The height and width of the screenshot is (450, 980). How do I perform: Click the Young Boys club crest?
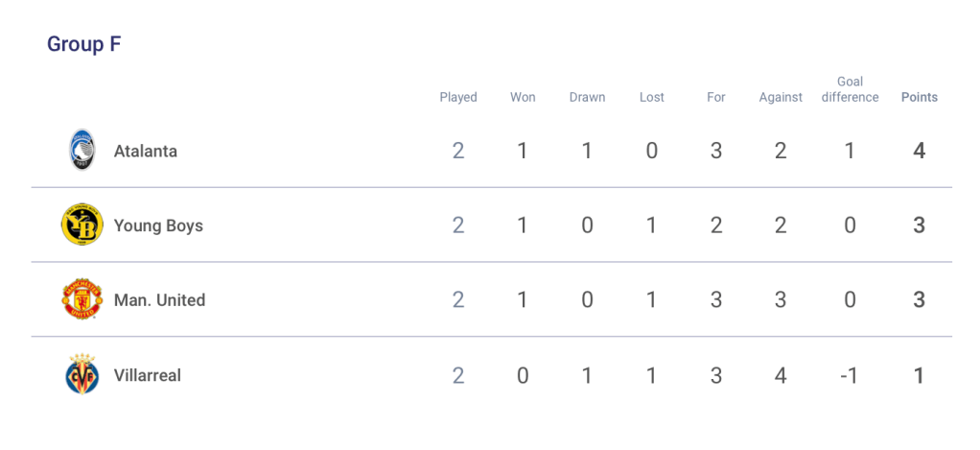pos(82,225)
